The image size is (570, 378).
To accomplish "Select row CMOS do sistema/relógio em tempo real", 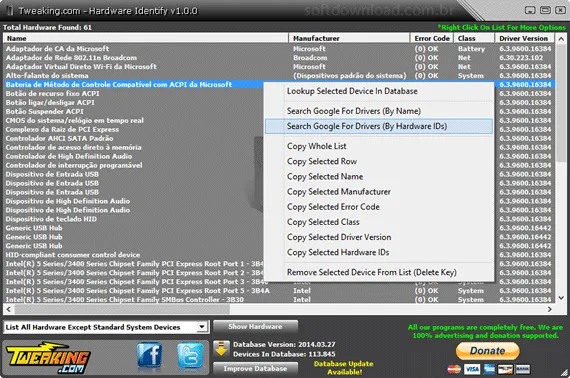I will 134,120.
